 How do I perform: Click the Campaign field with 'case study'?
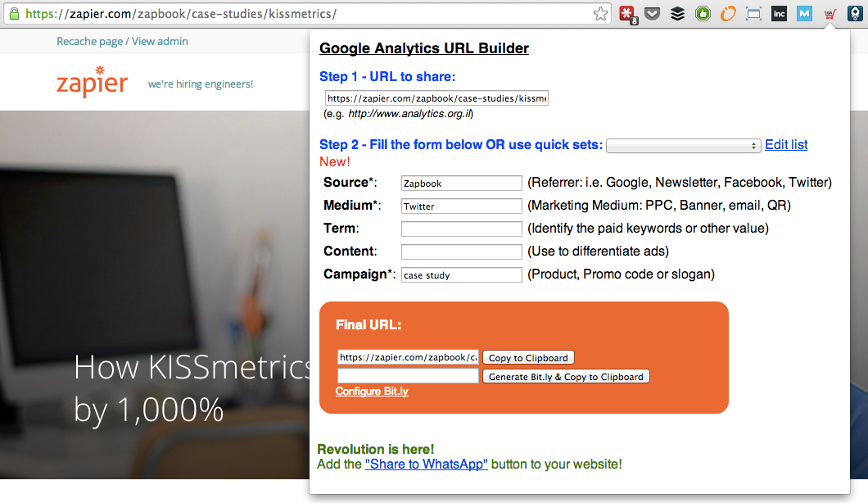pyautogui.click(x=462, y=274)
